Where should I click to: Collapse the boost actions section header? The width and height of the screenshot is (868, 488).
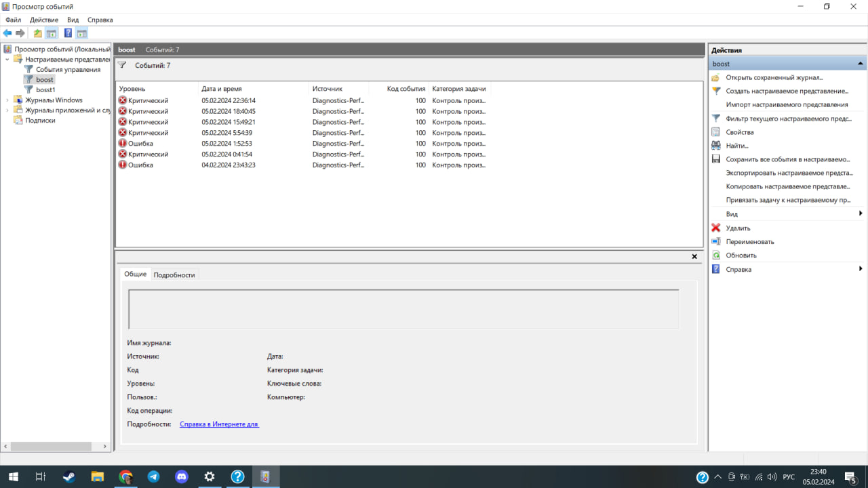click(861, 64)
